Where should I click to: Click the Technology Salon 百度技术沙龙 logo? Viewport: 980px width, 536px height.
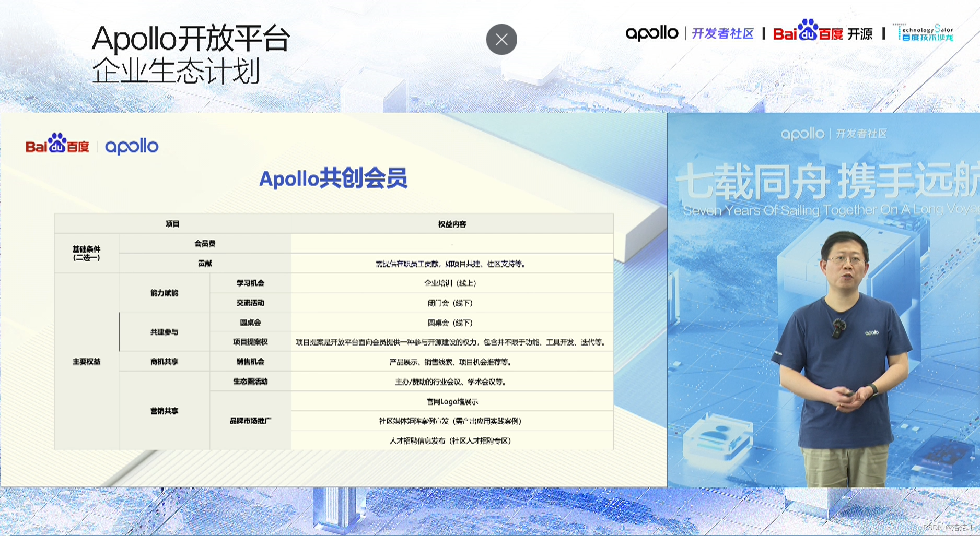924,33
